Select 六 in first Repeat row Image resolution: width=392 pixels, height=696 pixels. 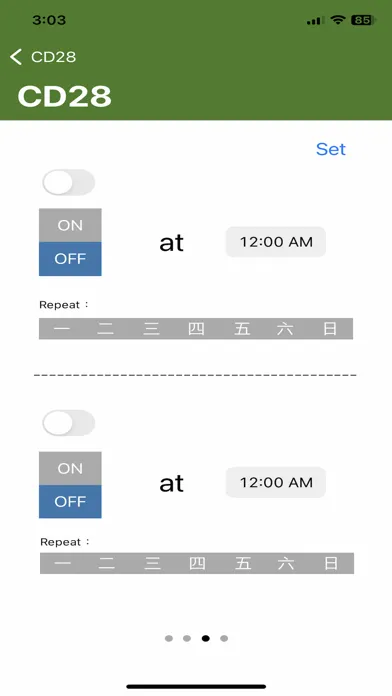pos(285,329)
